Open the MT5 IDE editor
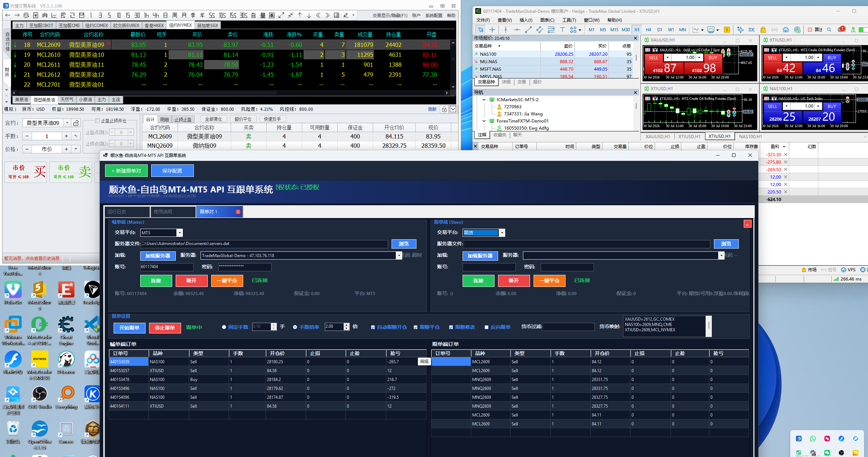 752,30
